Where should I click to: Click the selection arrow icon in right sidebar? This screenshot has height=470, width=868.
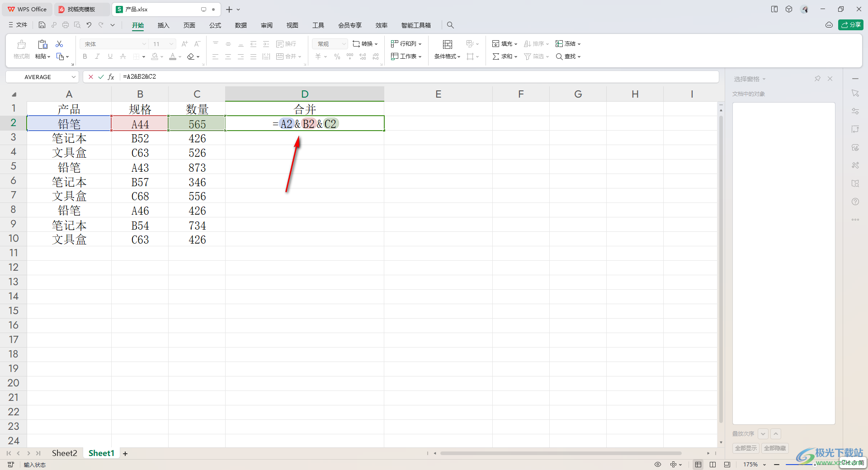pyautogui.click(x=855, y=93)
